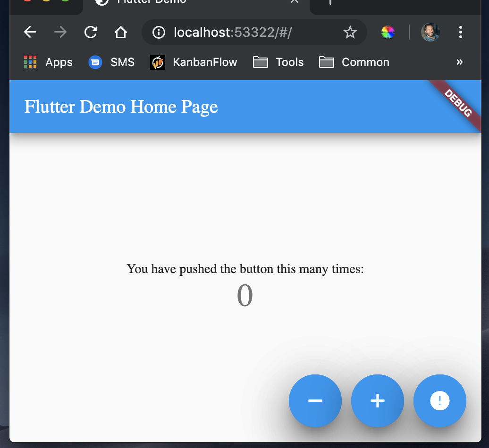
Task: Open the SMS bookmark
Action: (112, 62)
